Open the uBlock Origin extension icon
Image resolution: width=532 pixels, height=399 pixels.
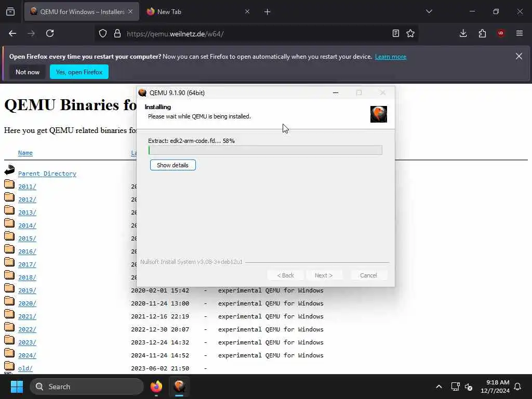click(501, 33)
